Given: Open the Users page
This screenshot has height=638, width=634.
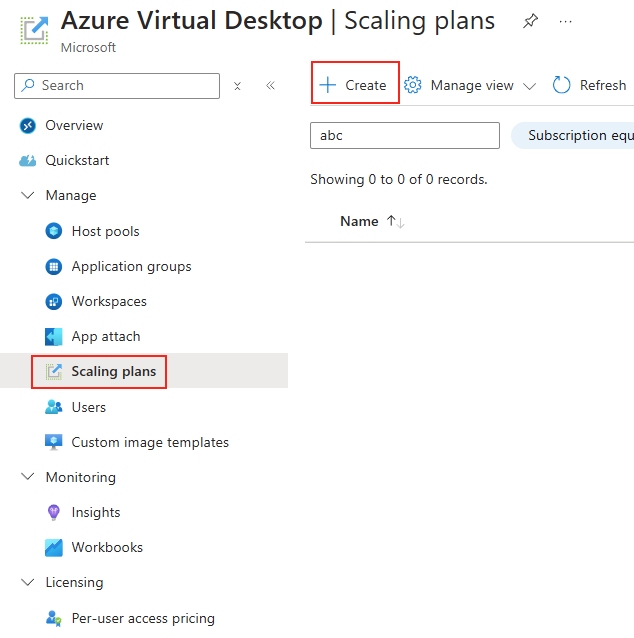Looking at the screenshot, I should click(x=89, y=407).
